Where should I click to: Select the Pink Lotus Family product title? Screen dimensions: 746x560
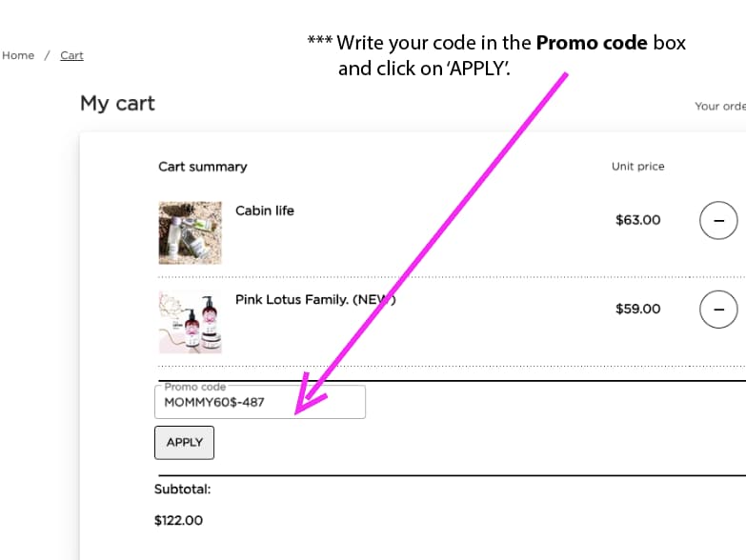coord(305,299)
